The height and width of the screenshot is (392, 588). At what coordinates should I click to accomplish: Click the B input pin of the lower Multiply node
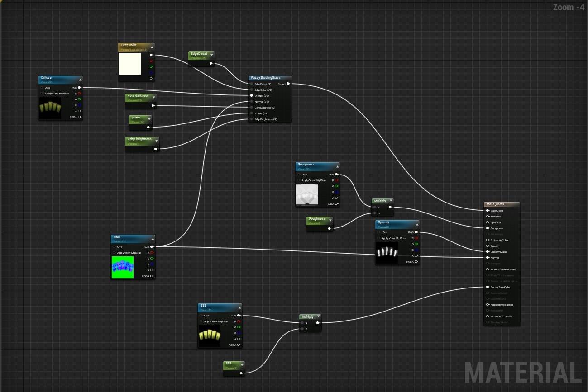(x=302, y=329)
